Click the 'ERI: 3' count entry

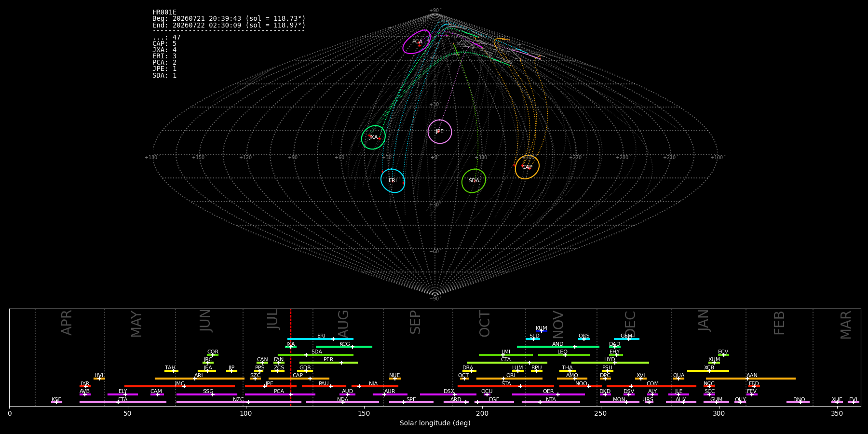[164, 56]
